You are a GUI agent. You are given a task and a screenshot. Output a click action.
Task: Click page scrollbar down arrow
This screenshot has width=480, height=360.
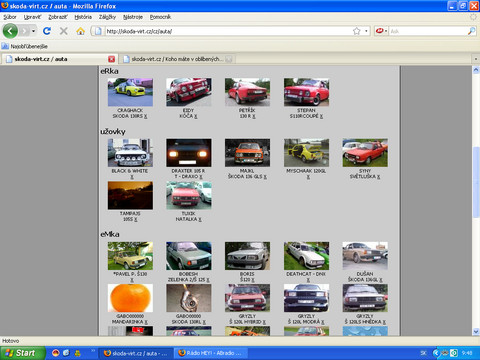[x=476, y=332]
